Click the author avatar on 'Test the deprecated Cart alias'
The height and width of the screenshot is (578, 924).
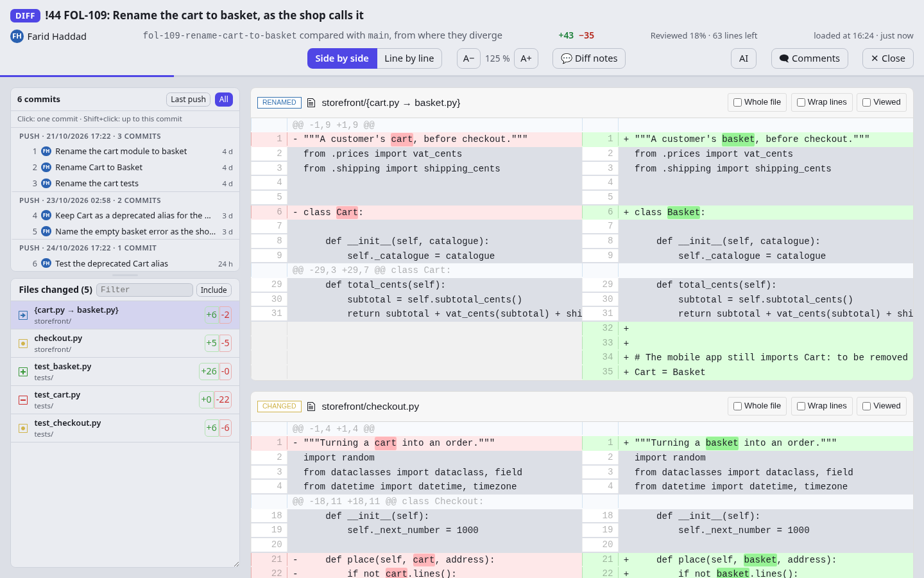[x=46, y=263]
